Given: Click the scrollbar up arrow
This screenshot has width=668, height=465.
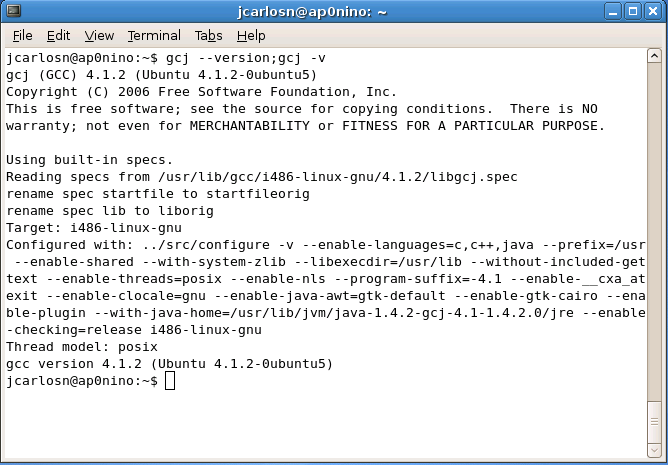Looking at the screenshot, I should (x=654, y=56).
